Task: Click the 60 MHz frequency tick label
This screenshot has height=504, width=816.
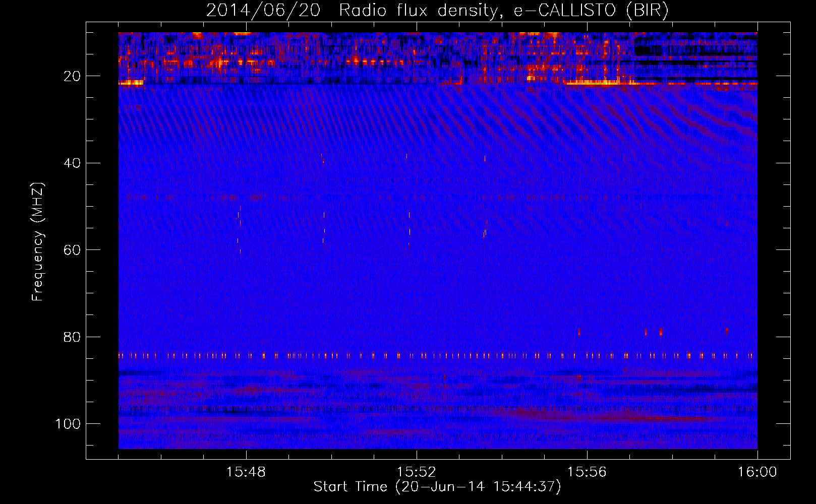Action: 72,250
